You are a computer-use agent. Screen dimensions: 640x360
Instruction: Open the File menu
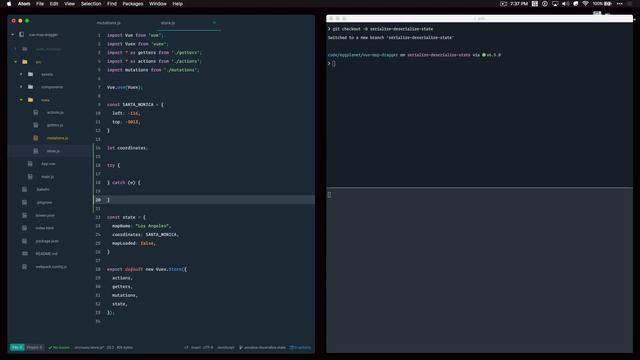40,4
